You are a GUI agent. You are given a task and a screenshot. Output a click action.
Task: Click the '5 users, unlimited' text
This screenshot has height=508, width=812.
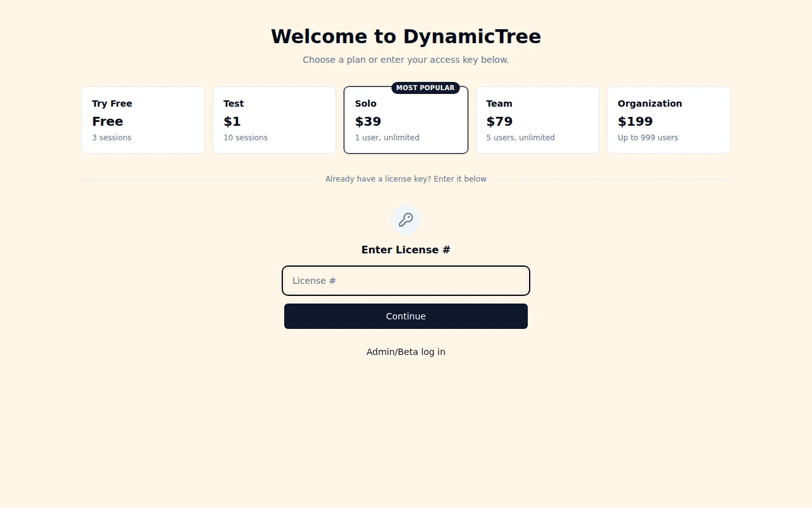[x=520, y=138]
